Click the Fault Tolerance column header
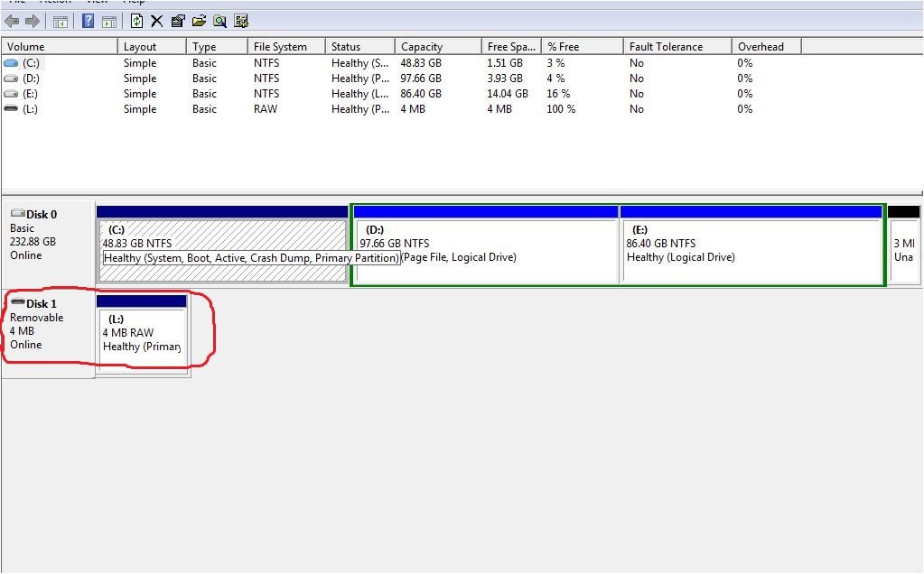The image size is (924, 574). pyautogui.click(x=676, y=47)
